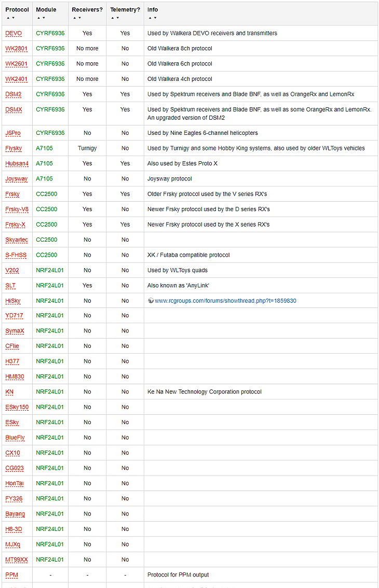
Task: Open the Bayang protocol link
Action: [x=15, y=514]
